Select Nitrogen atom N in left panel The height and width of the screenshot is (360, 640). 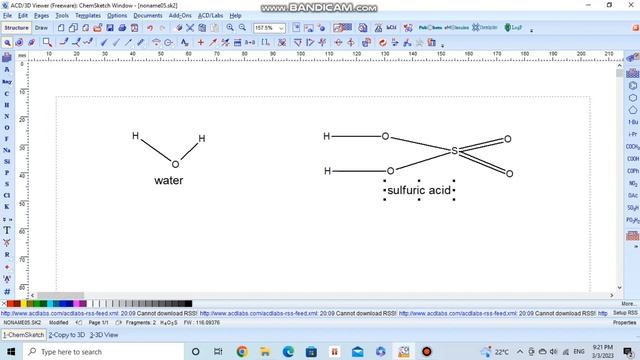[x=7, y=116]
